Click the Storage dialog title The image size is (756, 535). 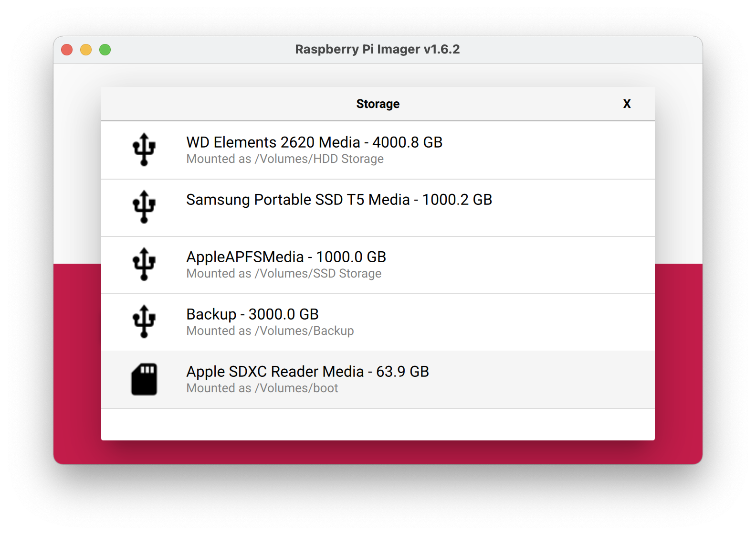pos(378,104)
